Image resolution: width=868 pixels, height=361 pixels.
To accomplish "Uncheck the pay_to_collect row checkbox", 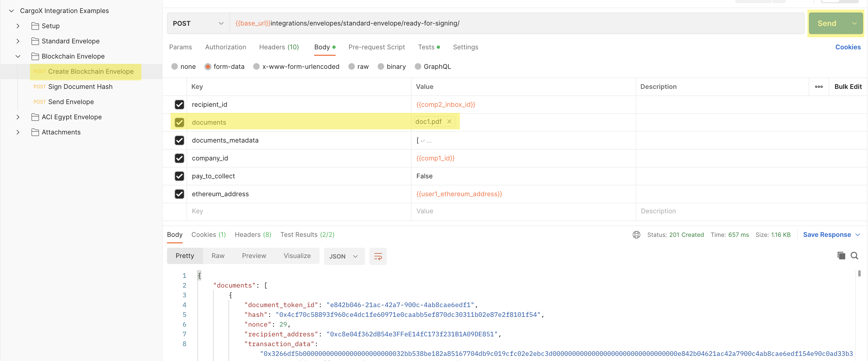I will [179, 176].
